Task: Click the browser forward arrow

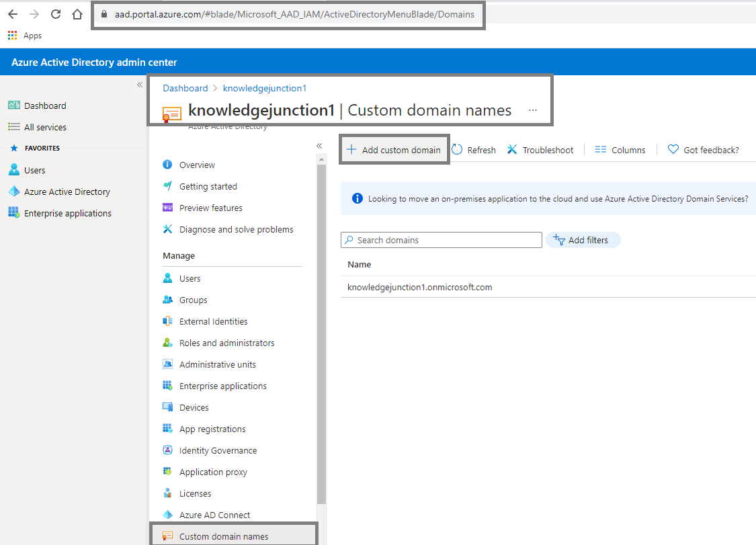Action: pos(34,14)
